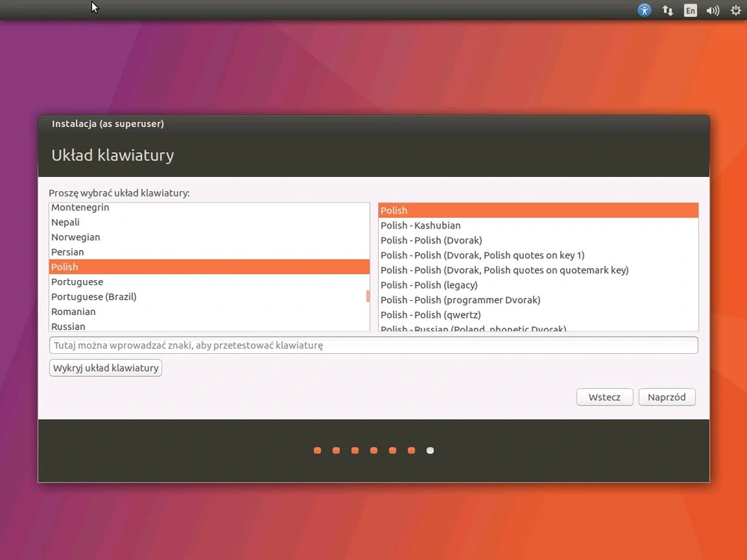Select Norwegian in the language list

(x=209, y=237)
